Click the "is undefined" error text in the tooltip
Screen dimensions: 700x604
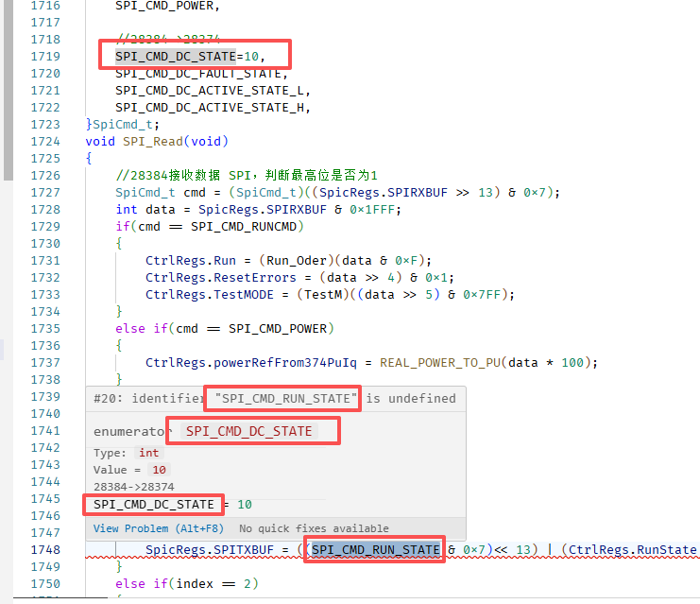pos(411,399)
